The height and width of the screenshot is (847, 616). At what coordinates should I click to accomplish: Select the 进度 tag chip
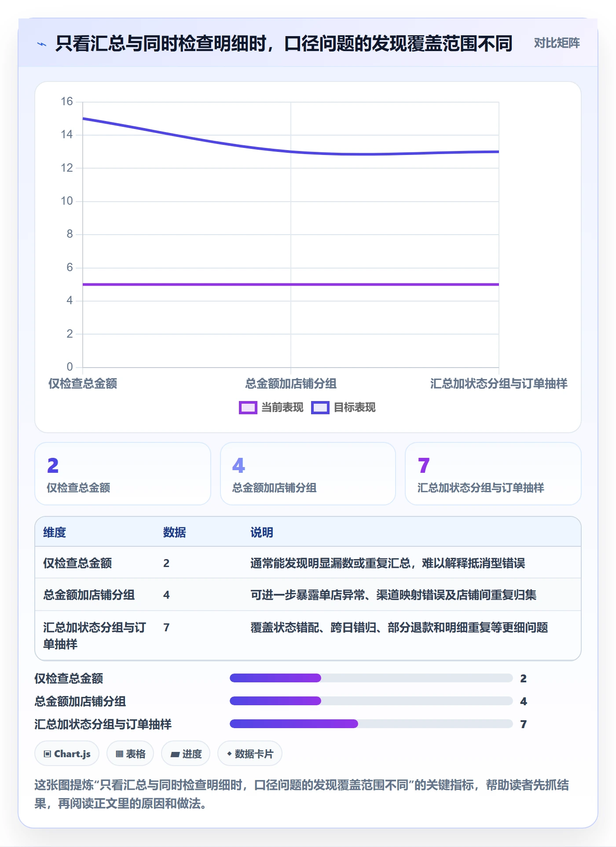click(186, 754)
